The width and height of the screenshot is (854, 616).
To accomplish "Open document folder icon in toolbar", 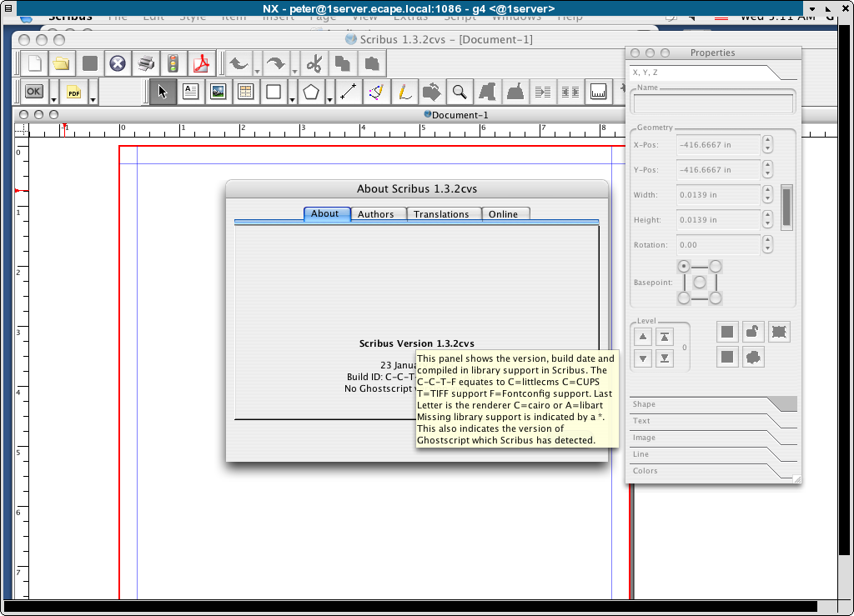I will click(61, 63).
